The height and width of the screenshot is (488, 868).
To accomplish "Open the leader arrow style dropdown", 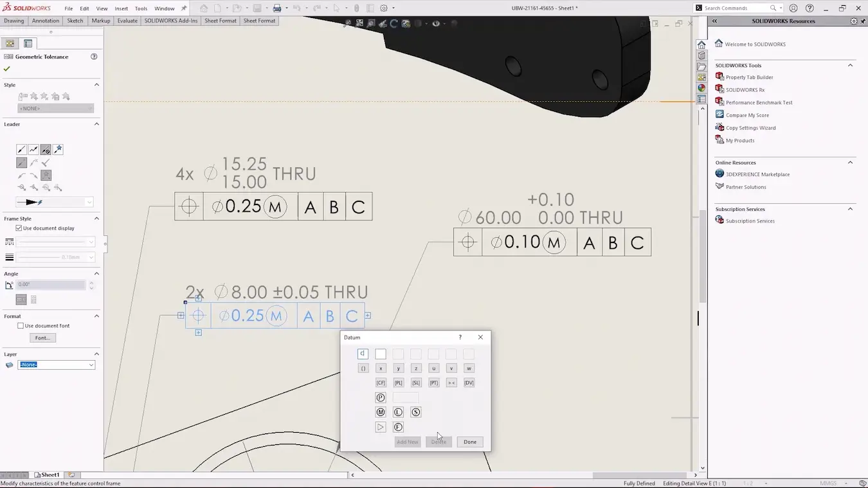I will (x=55, y=202).
